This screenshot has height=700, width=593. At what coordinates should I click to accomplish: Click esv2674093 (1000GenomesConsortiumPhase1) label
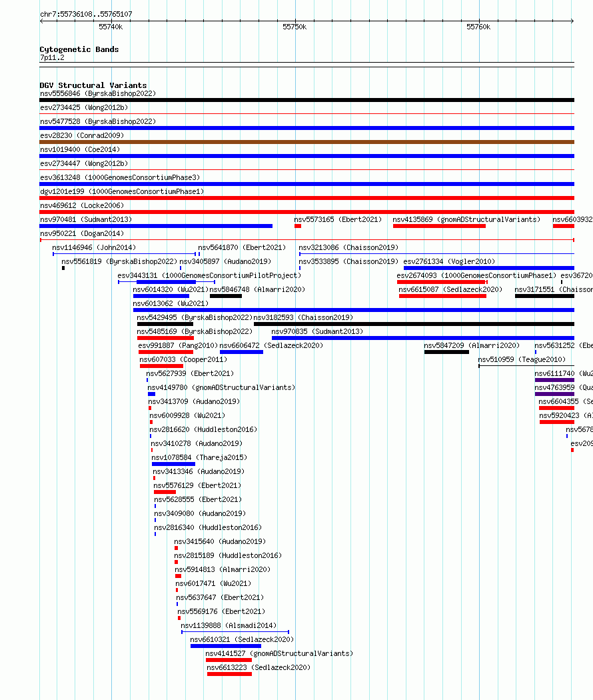(x=476, y=275)
